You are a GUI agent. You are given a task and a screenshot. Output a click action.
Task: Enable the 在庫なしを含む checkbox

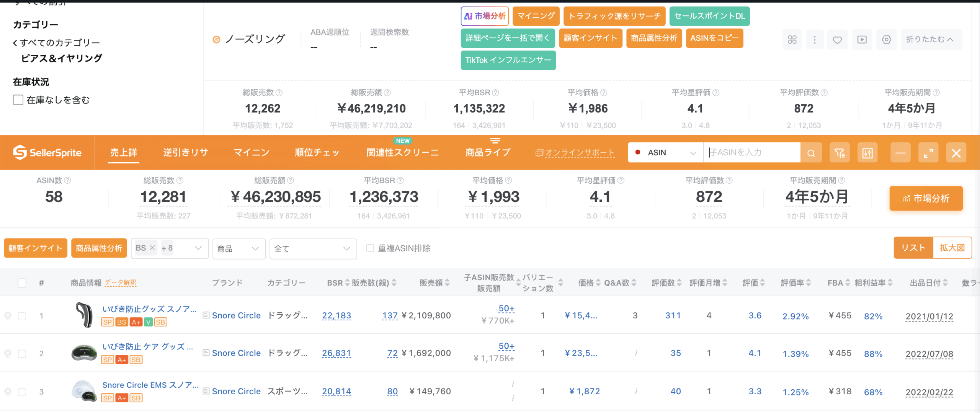pyautogui.click(x=18, y=100)
